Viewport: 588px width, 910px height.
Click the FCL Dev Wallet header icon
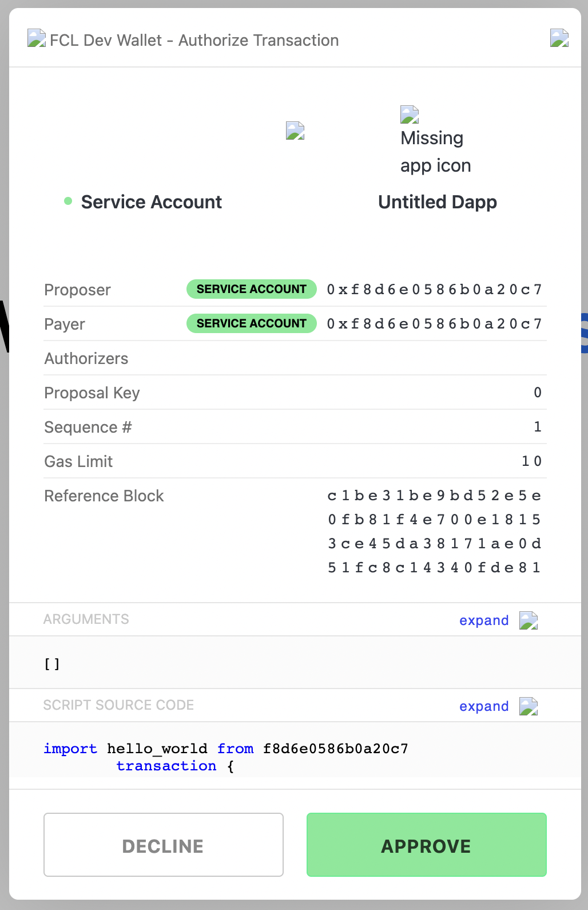tap(36, 39)
